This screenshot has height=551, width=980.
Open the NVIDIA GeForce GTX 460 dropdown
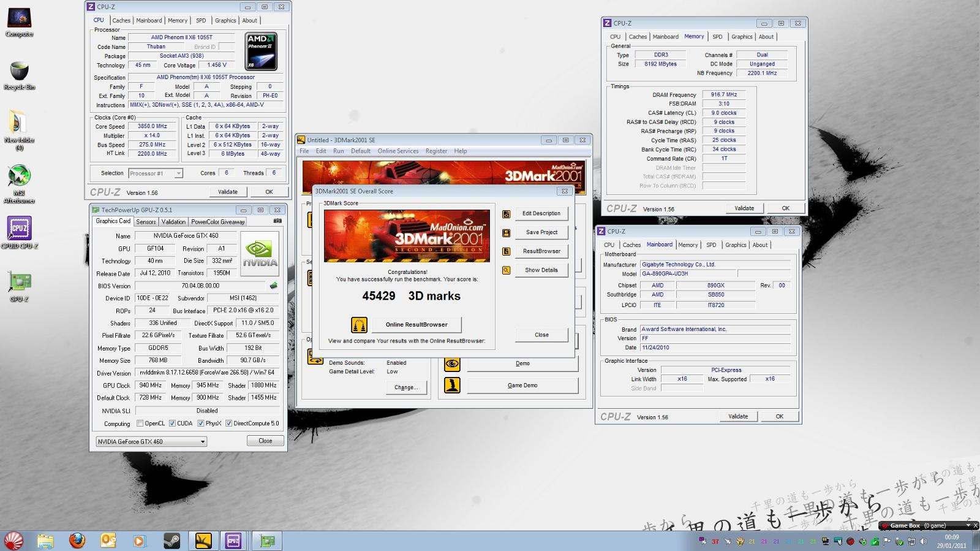coord(151,441)
